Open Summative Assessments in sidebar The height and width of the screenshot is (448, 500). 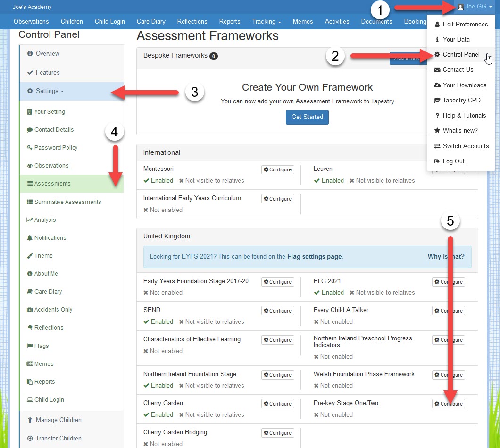(67, 202)
